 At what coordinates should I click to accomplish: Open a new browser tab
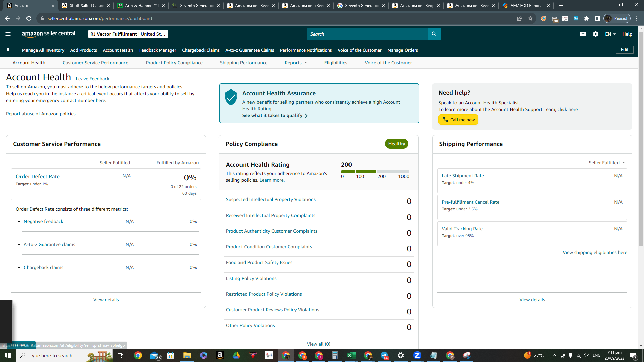pos(561,6)
